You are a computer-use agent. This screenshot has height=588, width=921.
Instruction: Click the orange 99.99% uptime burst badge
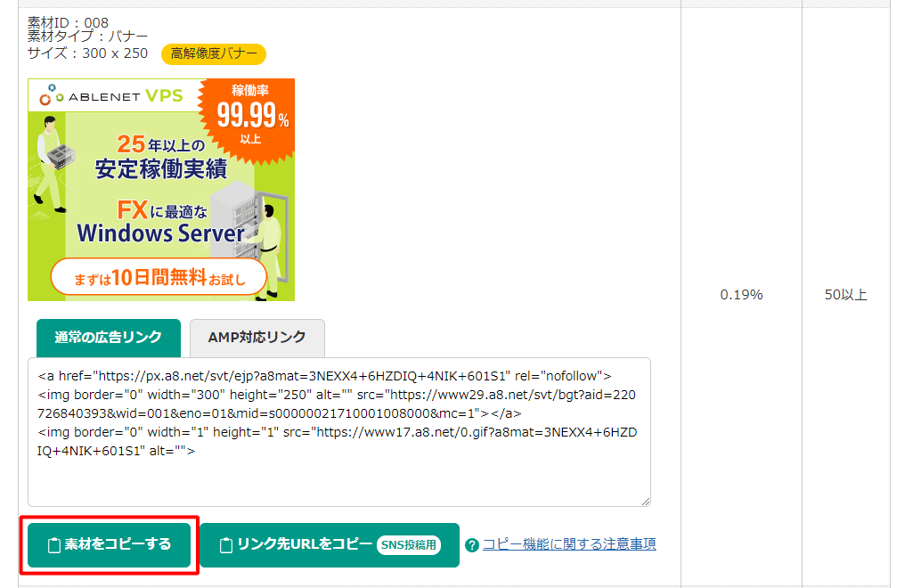(x=251, y=116)
